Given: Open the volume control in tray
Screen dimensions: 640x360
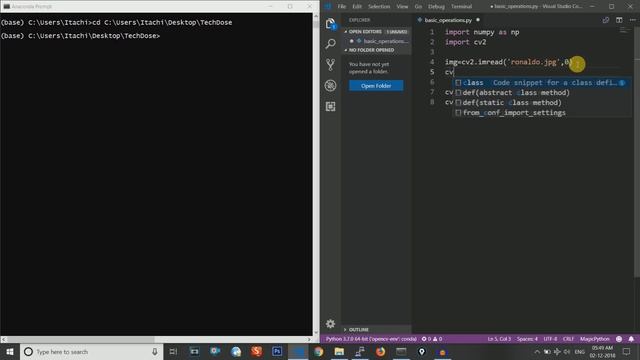Looking at the screenshot, I should tap(567, 351).
